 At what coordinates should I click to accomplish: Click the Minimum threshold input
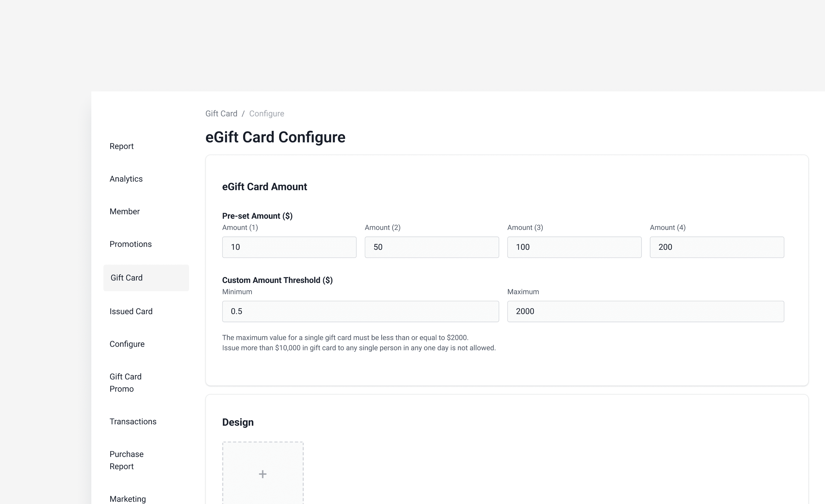(x=360, y=311)
